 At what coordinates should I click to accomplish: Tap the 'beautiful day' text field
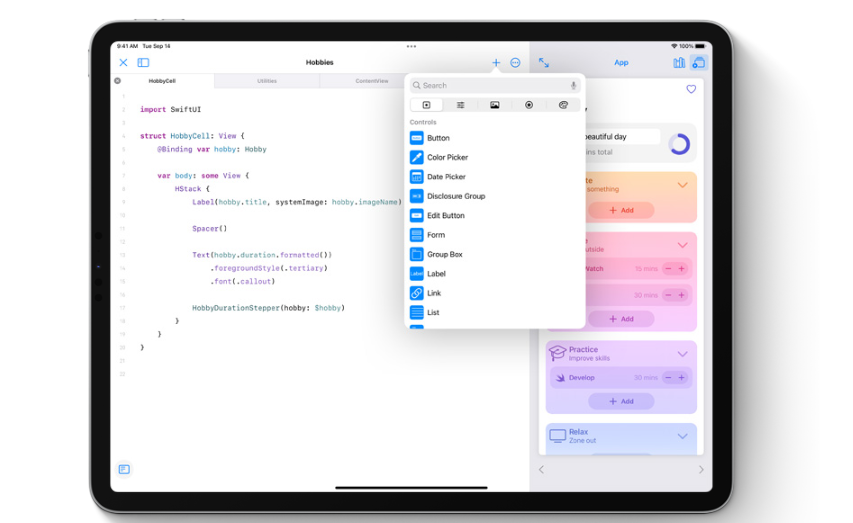[622, 137]
